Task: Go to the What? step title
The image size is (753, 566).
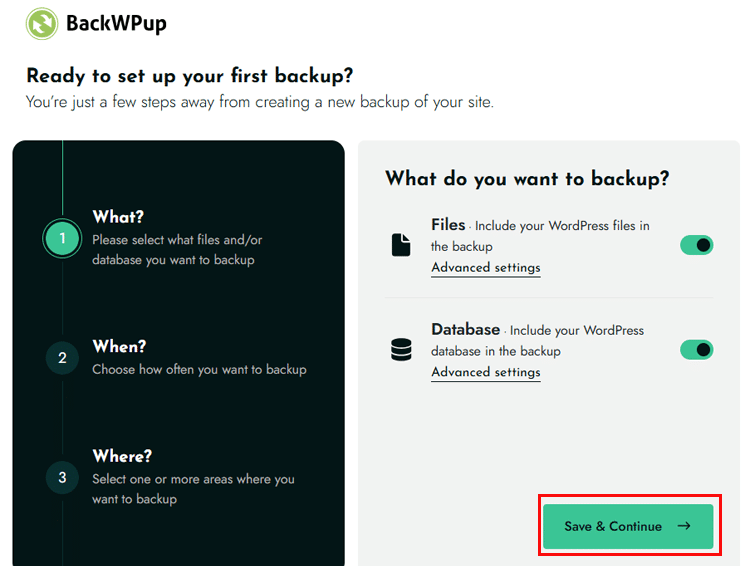Action: coord(118,217)
